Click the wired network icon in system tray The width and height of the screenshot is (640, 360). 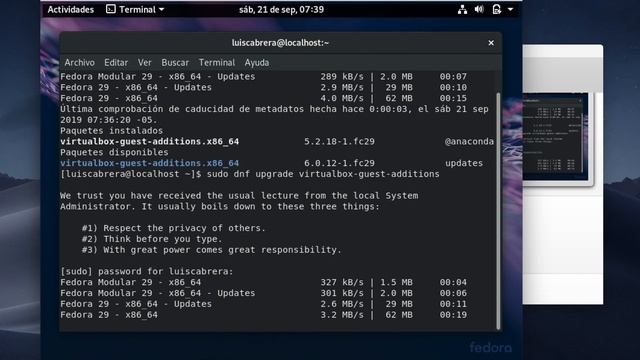point(462,9)
